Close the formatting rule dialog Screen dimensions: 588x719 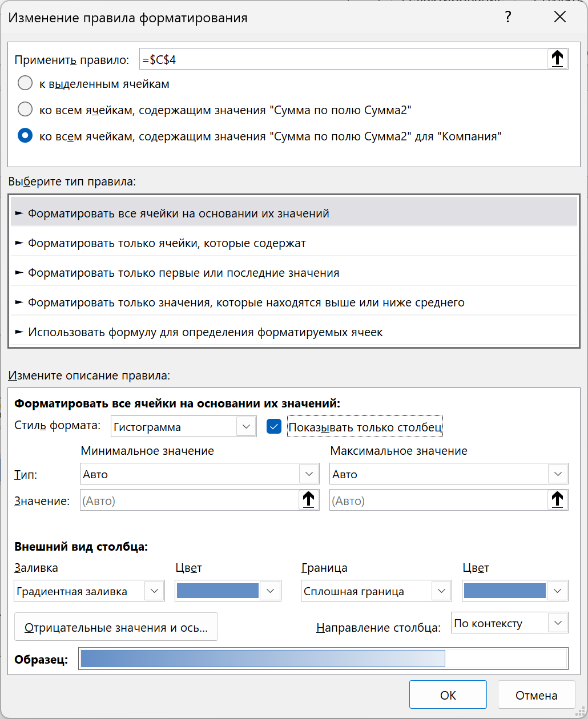click(560, 18)
